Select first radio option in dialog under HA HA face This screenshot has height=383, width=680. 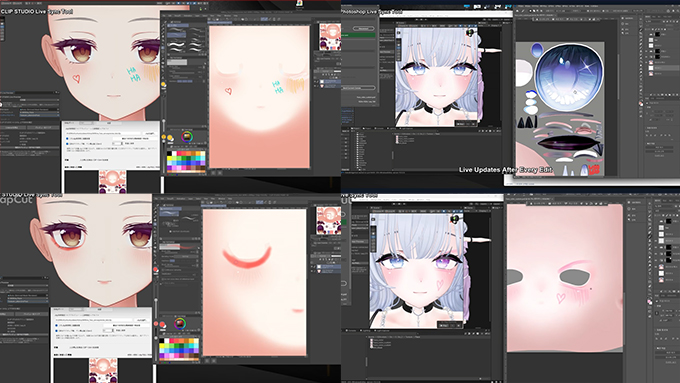coord(67,138)
